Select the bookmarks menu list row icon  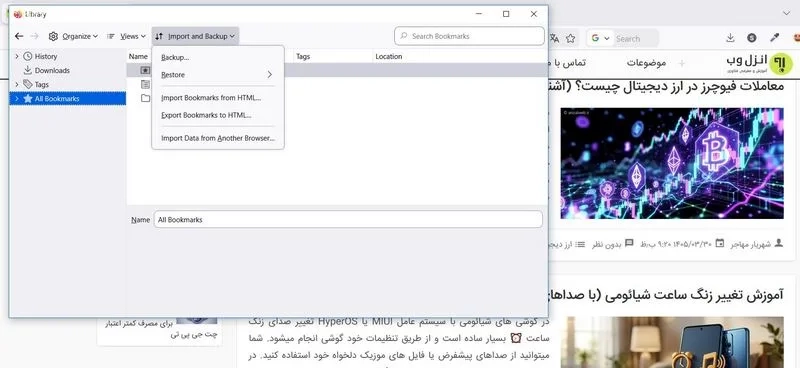point(145,84)
